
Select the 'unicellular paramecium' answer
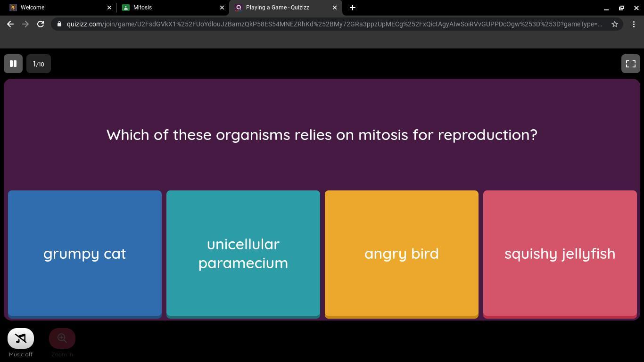(x=243, y=254)
